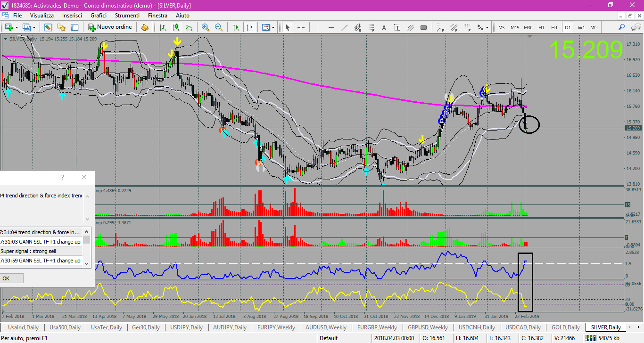Expand the Profiles dropdown arrow
Screen dimensions: 644x343
tap(34, 27)
